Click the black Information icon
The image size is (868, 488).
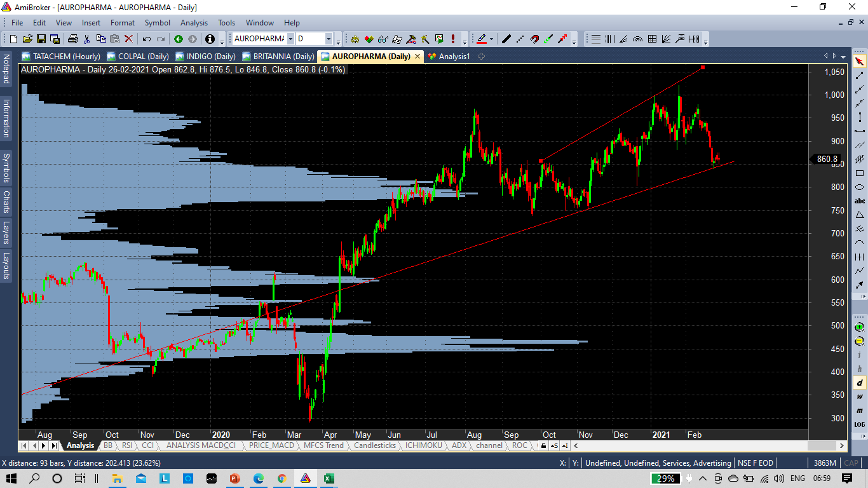(210, 39)
